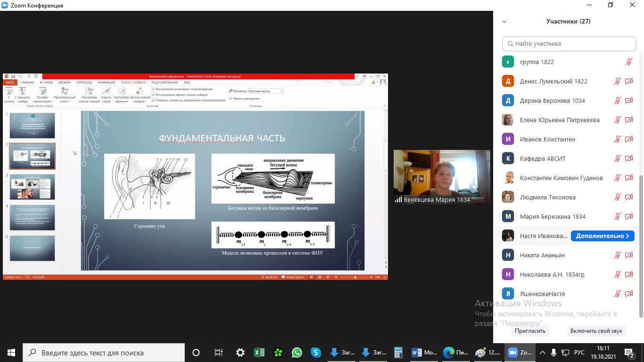The image size is (644, 362).
Task: Open Task View in the taskbar
Action: coord(218,352)
